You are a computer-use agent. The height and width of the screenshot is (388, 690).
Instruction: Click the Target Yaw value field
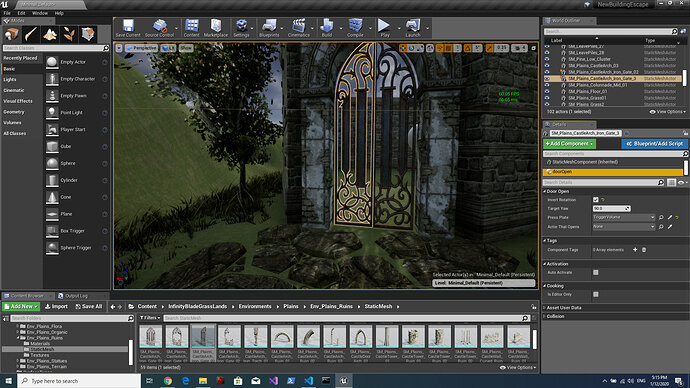[x=612, y=209]
